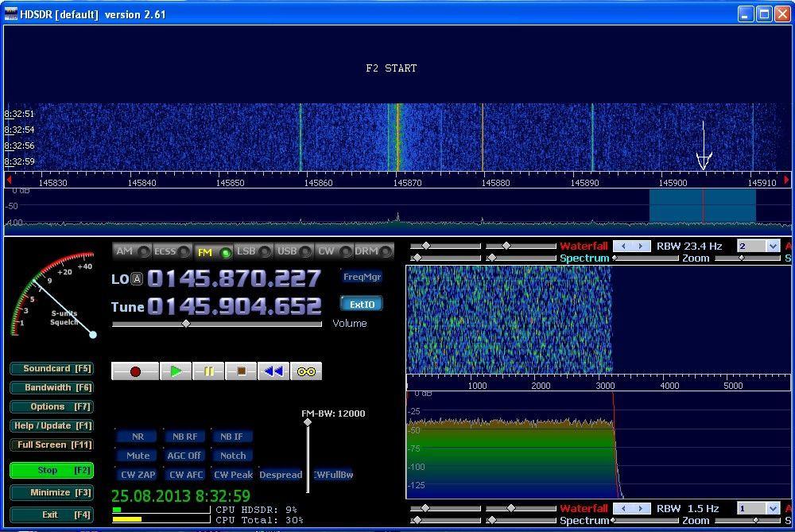Click the red record button
Screen dimensions: 795x532
pyautogui.click(x=135, y=371)
